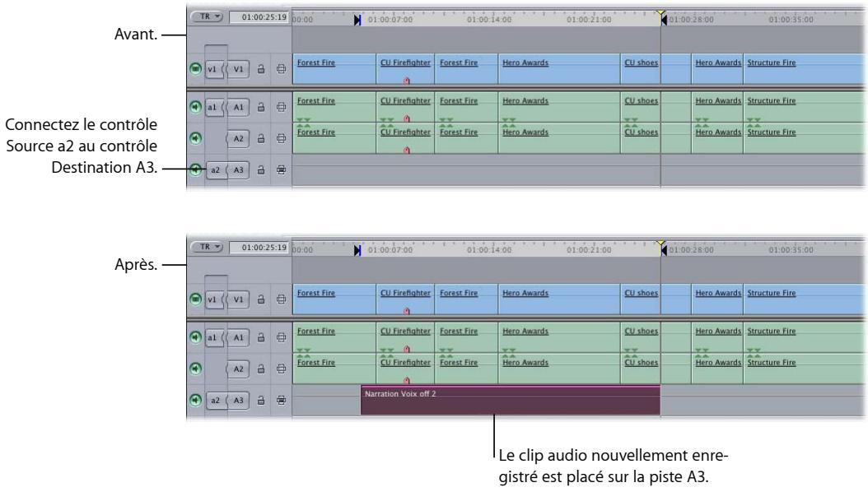The image size is (868, 492).
Task: Select the In point marker in Après ruler
Action: click(357, 250)
